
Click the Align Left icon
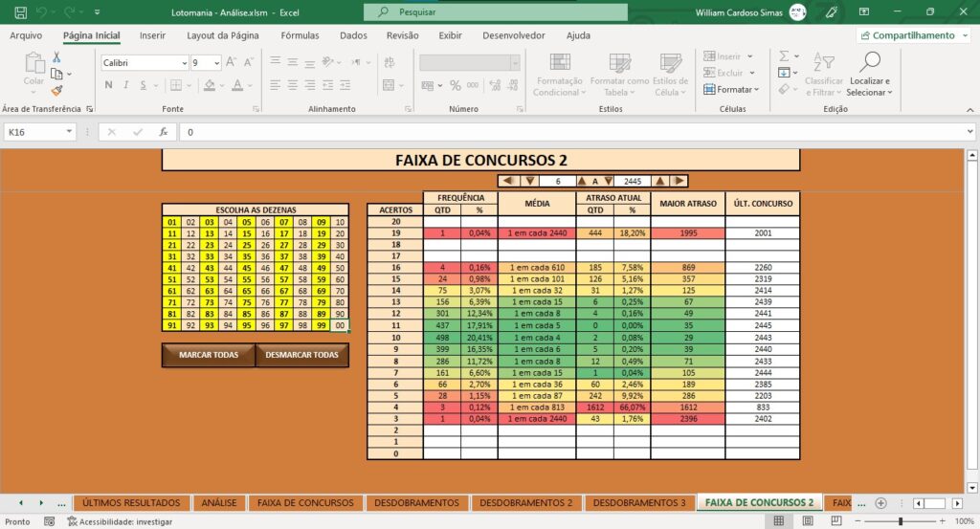(275, 85)
